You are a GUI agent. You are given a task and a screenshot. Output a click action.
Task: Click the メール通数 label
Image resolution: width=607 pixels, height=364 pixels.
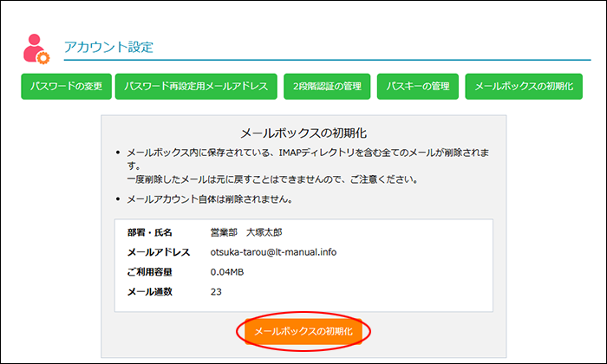tap(149, 291)
